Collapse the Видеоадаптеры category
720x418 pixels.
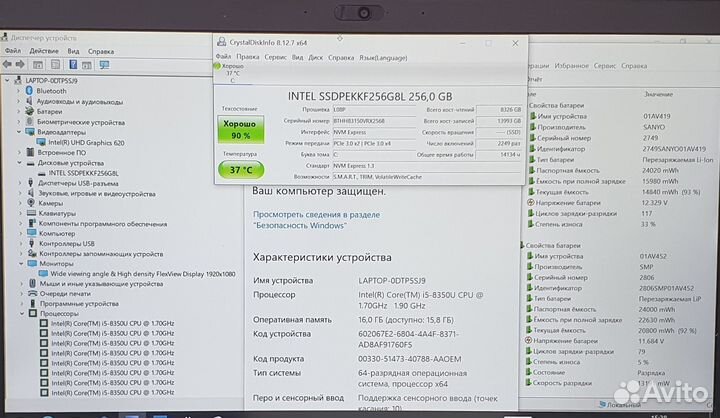(x=19, y=132)
